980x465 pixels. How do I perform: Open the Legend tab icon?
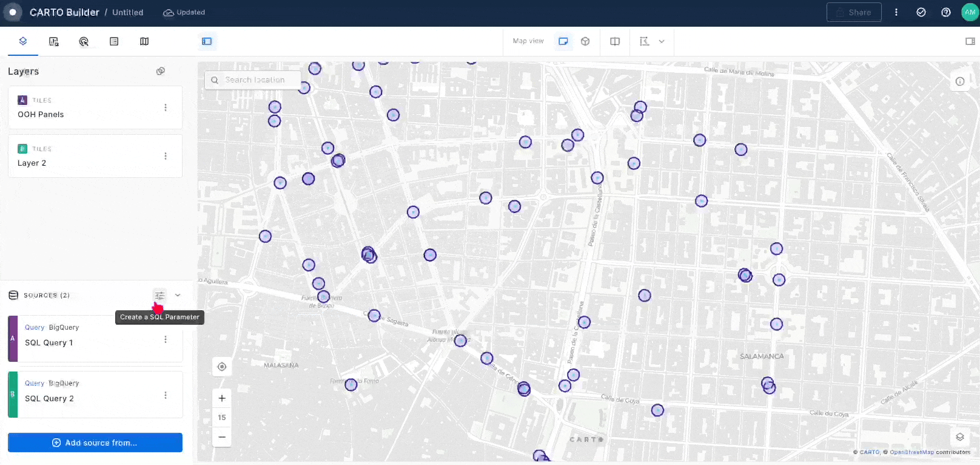point(114,41)
